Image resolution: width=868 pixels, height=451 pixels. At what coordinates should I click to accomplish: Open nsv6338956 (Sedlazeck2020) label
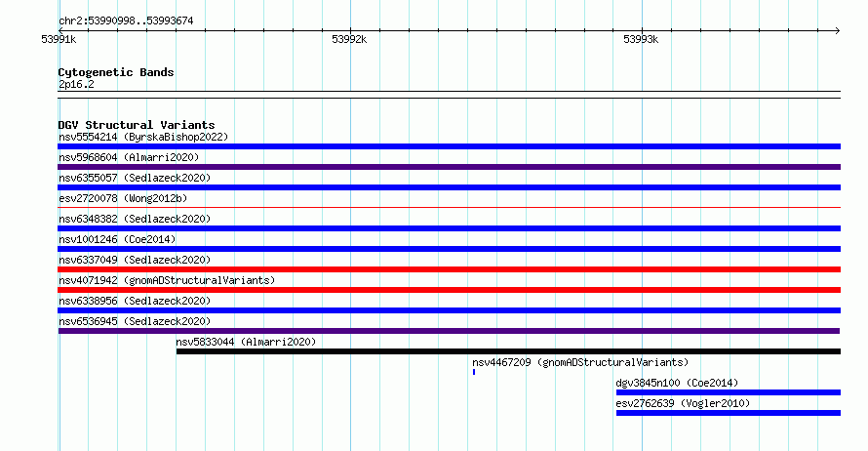(x=135, y=301)
